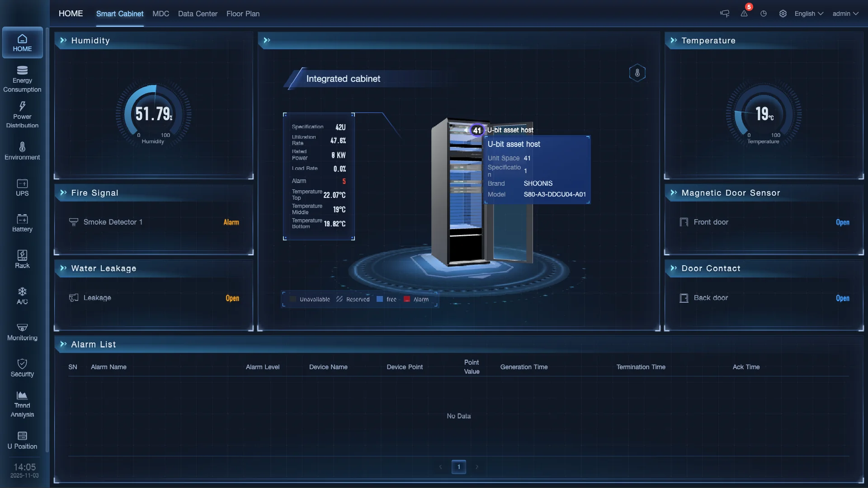This screenshot has width=868, height=488.
Task: Click the video surveillance camera icon
Action: [x=724, y=14]
